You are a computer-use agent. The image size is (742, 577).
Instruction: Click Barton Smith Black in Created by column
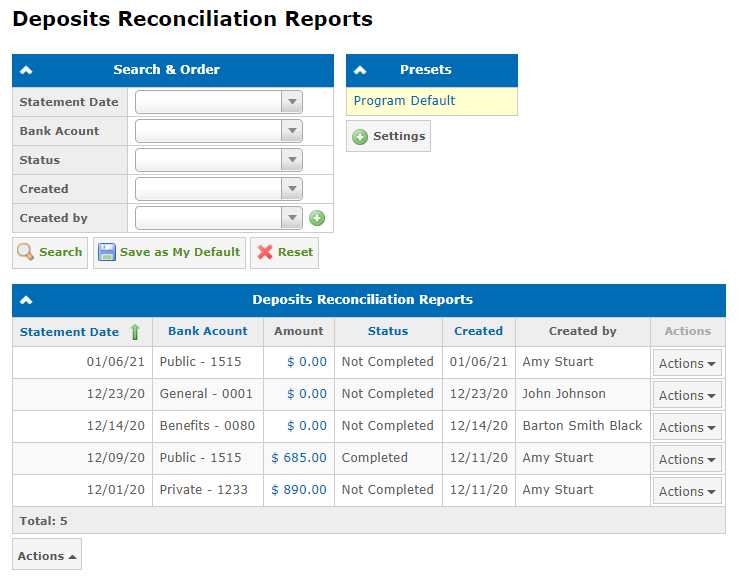[582, 426]
